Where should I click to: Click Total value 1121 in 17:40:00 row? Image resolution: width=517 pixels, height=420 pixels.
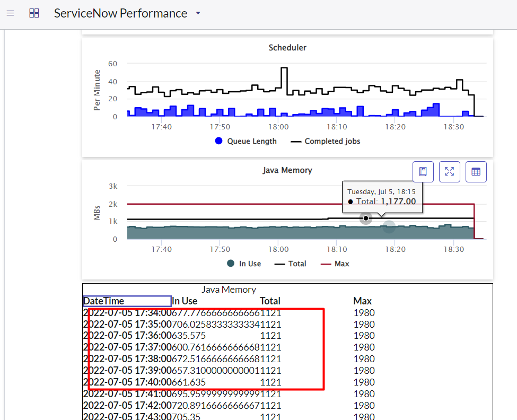coord(271,382)
